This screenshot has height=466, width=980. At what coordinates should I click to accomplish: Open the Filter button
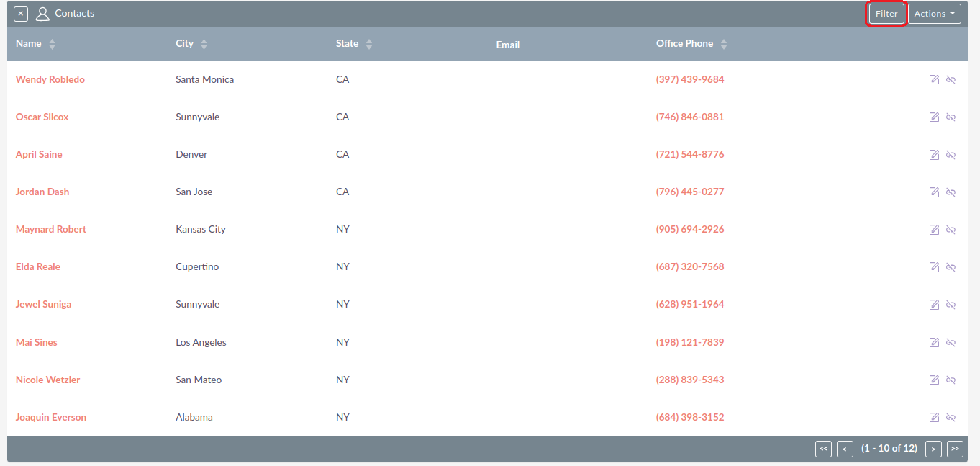click(886, 14)
